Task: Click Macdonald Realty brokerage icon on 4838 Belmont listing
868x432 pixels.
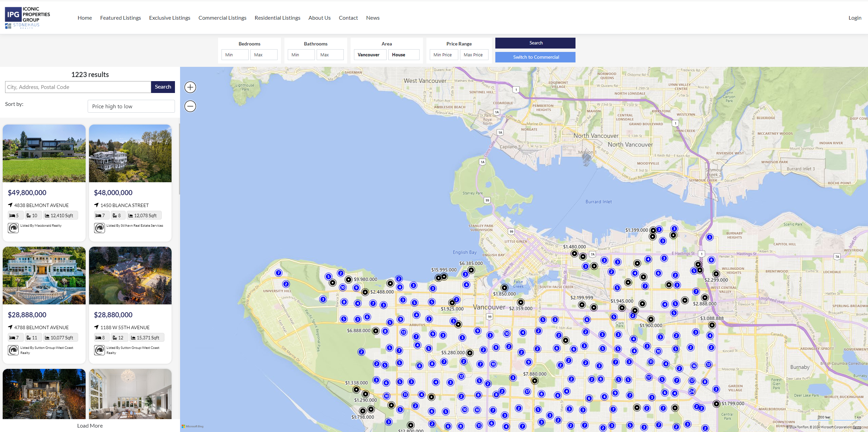Action: pos(13,228)
